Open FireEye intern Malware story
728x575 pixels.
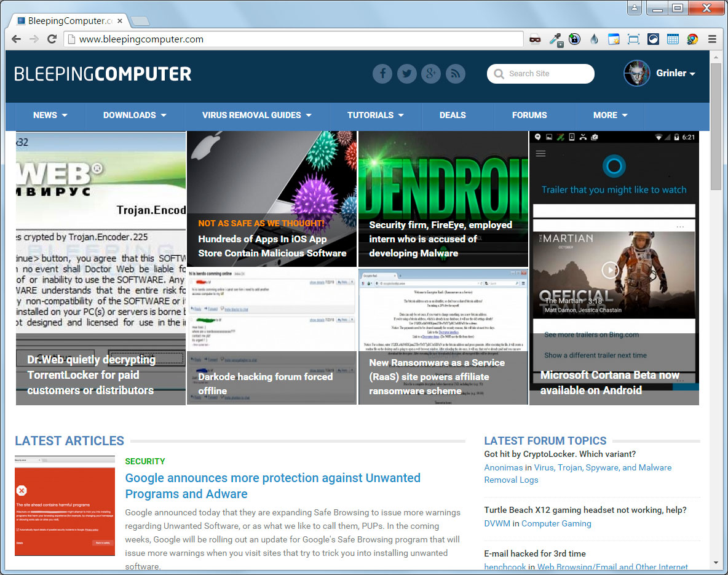[443, 199]
